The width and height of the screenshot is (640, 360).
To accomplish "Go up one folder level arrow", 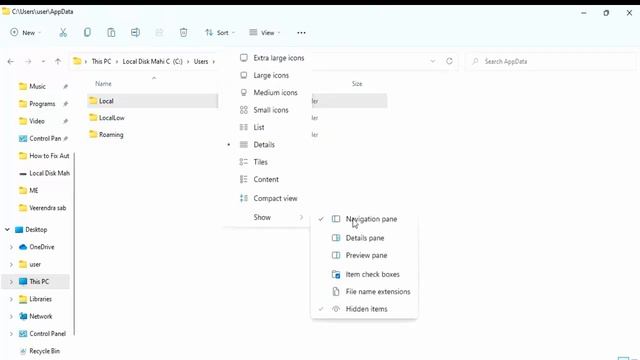I will pos(58,62).
